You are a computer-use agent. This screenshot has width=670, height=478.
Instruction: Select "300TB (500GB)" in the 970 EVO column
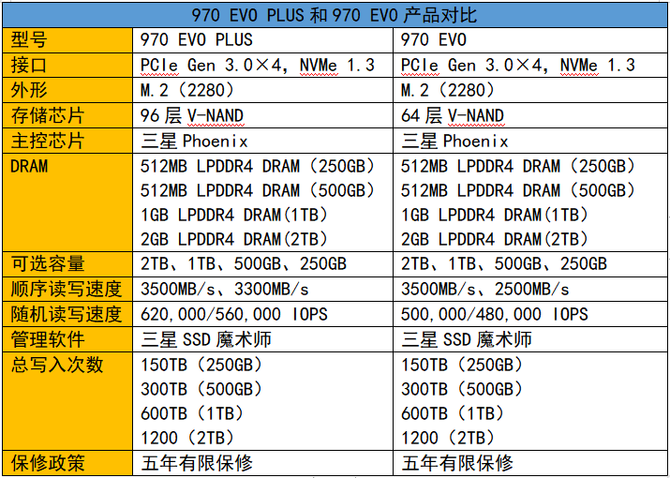[x=463, y=389]
